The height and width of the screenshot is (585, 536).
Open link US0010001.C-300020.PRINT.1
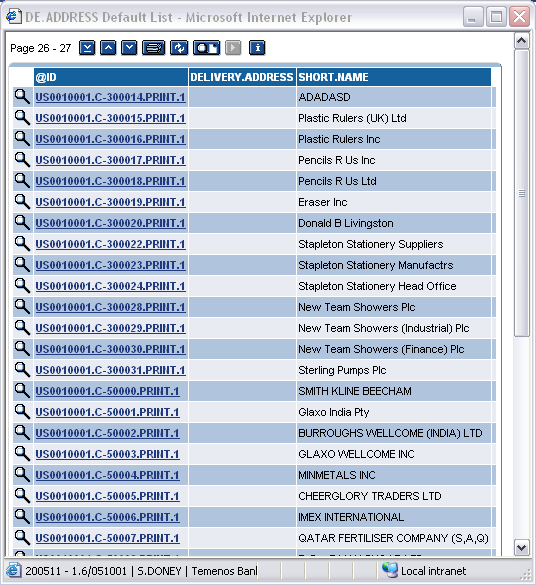click(x=110, y=223)
